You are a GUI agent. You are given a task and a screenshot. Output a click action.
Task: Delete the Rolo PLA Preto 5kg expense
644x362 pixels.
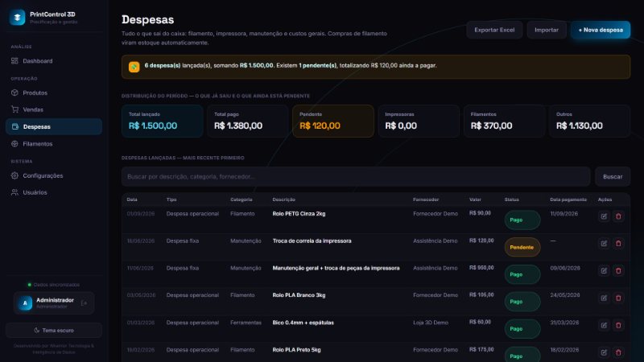(618, 352)
